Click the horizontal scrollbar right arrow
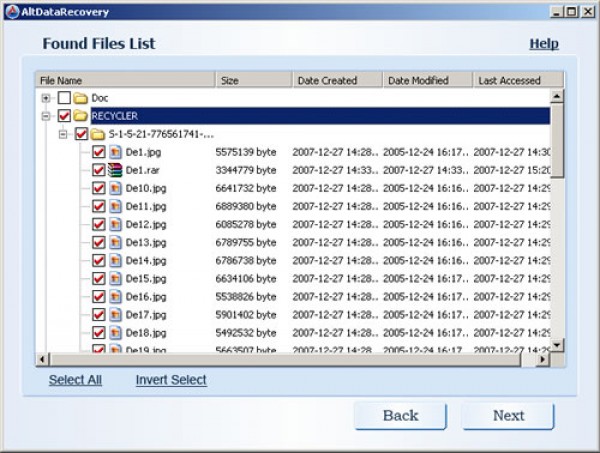This screenshot has width=600, height=453. pos(543,359)
